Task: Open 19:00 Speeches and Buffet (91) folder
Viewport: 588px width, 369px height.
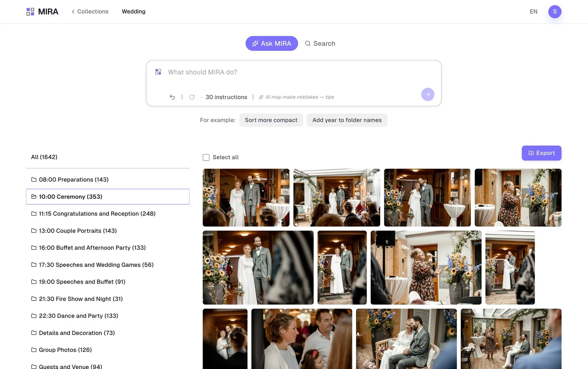Action: pyautogui.click(x=108, y=282)
